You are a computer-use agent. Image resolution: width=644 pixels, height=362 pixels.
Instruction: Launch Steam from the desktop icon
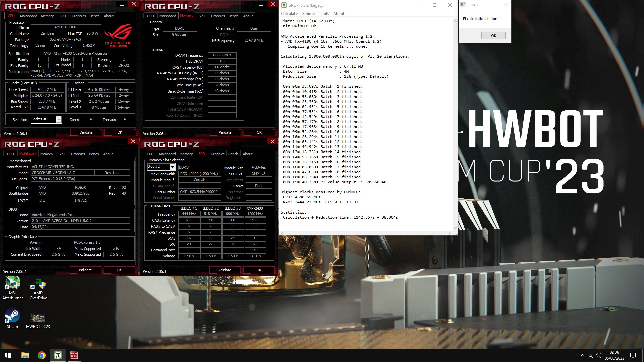pyautogui.click(x=12, y=318)
